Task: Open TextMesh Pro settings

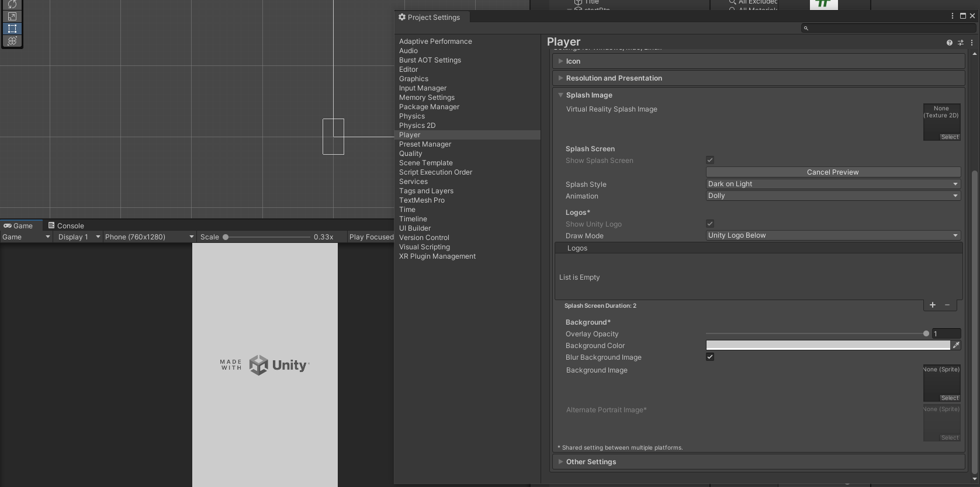Action: point(422,200)
